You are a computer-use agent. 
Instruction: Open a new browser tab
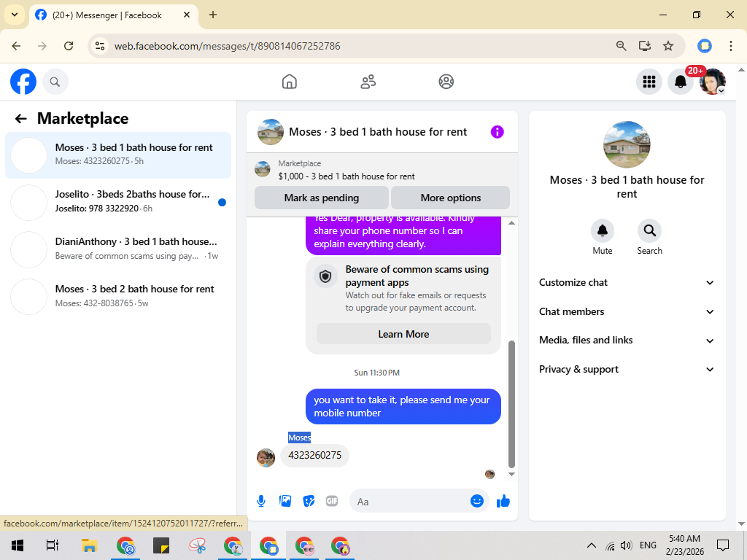coord(213,15)
